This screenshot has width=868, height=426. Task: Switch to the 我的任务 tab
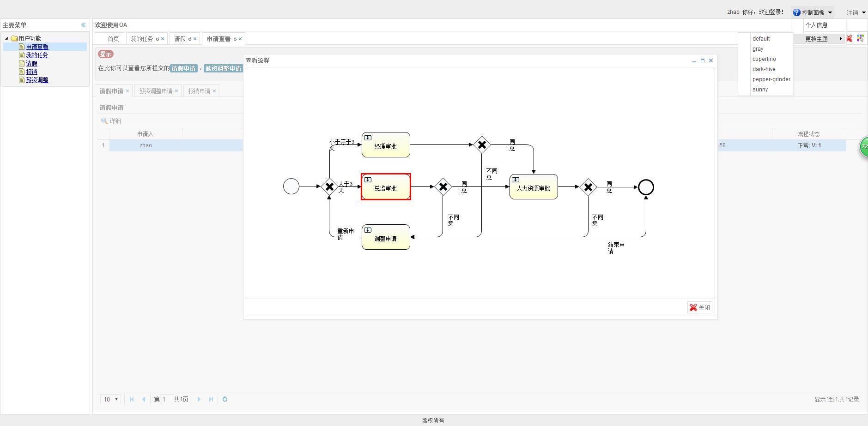[x=142, y=39]
